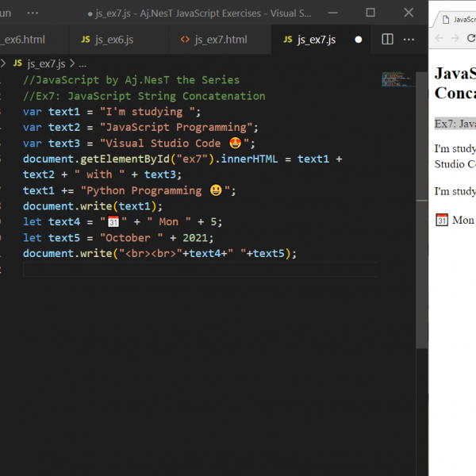Switch to the js_ex7.html tab
Viewport: 476px width, 476px height.
pyautogui.click(x=221, y=40)
